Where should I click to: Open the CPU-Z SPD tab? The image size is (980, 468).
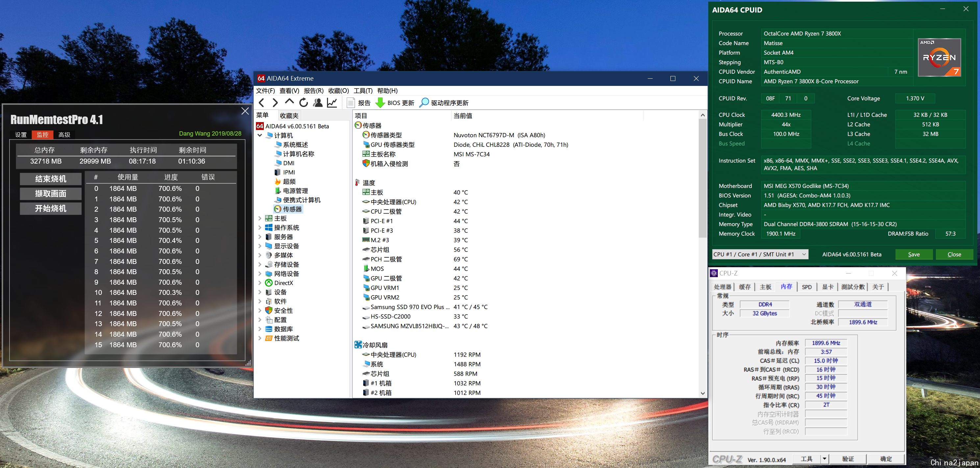click(x=807, y=287)
